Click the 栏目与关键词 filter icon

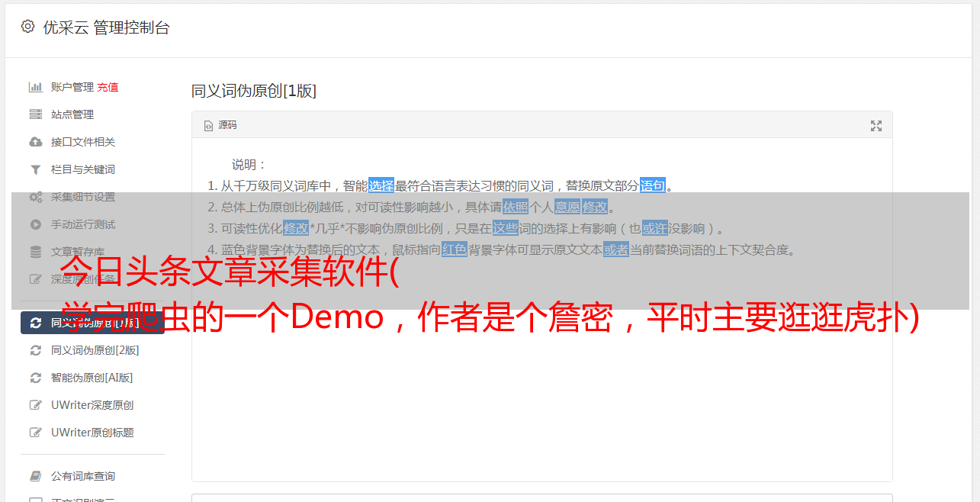pos(35,169)
